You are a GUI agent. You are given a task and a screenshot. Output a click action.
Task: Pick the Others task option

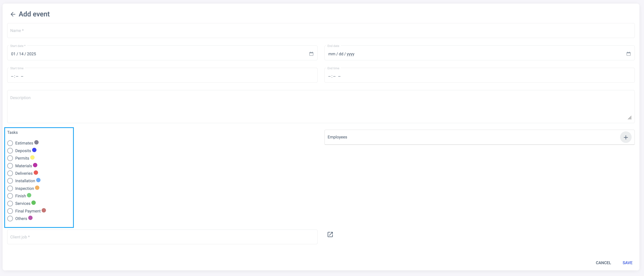[x=10, y=219]
